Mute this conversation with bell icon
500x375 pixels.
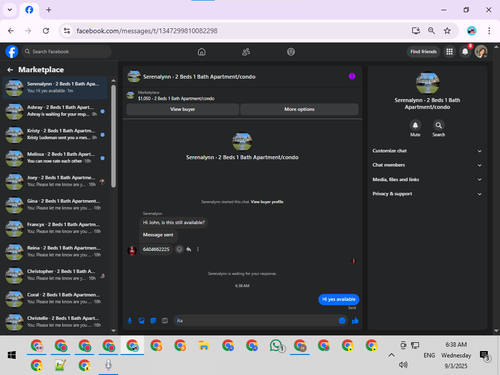point(415,125)
